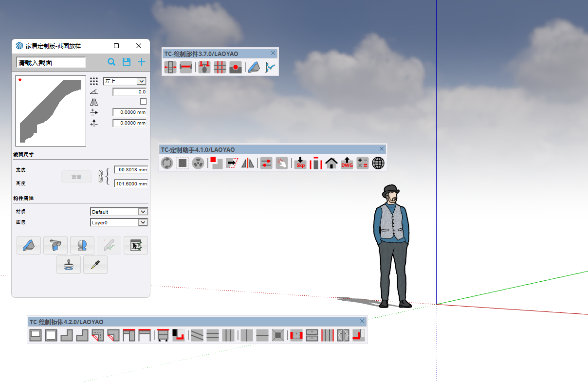Expand the Default material dropdown

pyautogui.click(x=119, y=212)
